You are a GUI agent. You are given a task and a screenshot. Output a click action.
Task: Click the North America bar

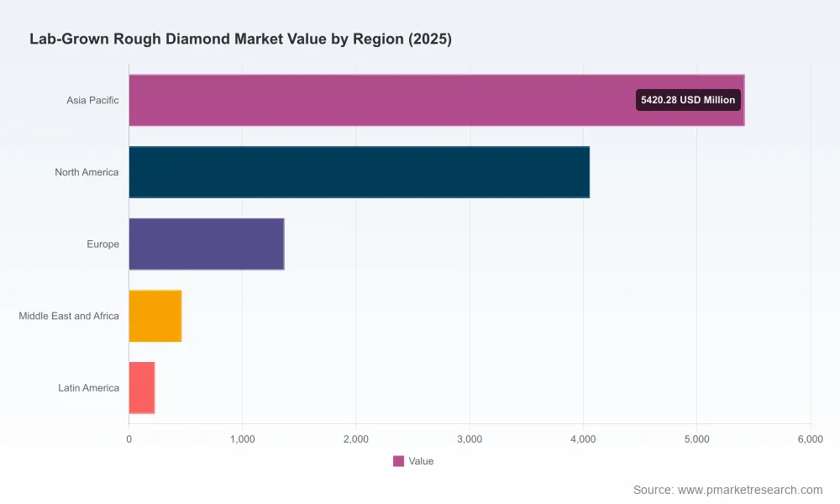click(x=360, y=172)
